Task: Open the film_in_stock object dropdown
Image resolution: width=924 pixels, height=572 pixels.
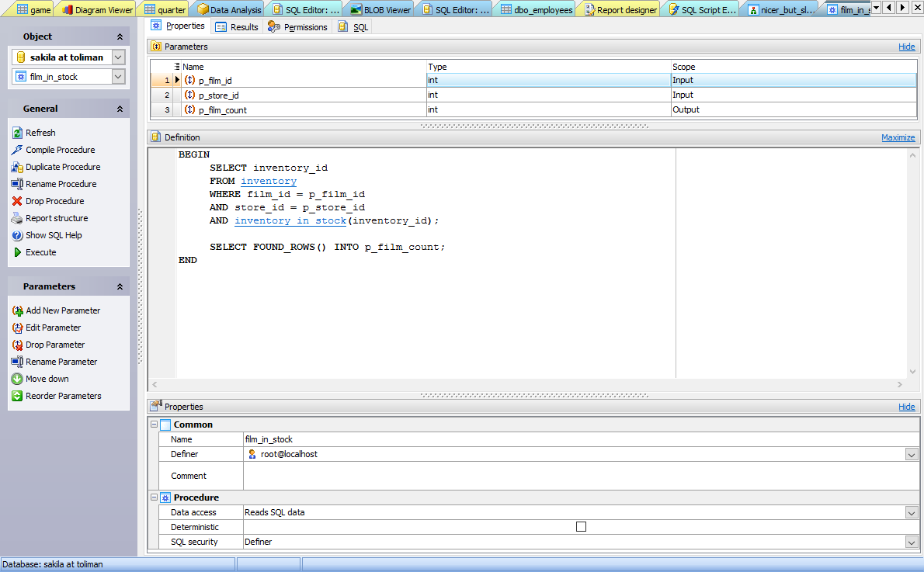Action: click(x=118, y=77)
